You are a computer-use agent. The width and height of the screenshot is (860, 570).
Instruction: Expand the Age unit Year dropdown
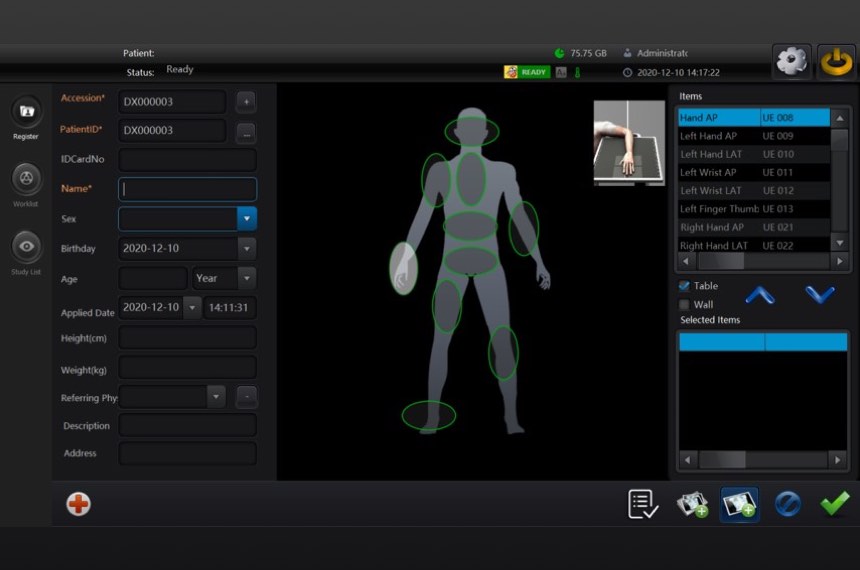click(246, 278)
